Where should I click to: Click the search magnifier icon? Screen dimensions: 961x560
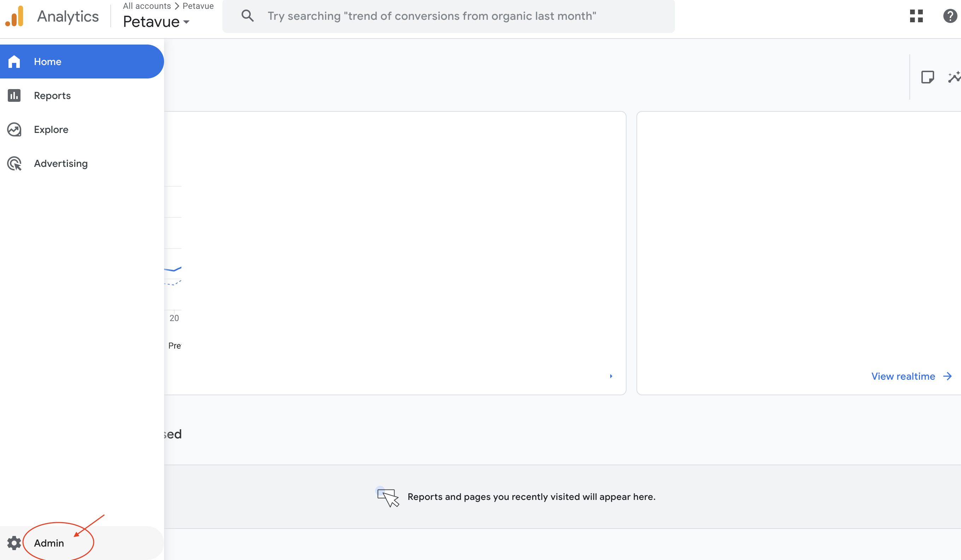[x=247, y=16]
